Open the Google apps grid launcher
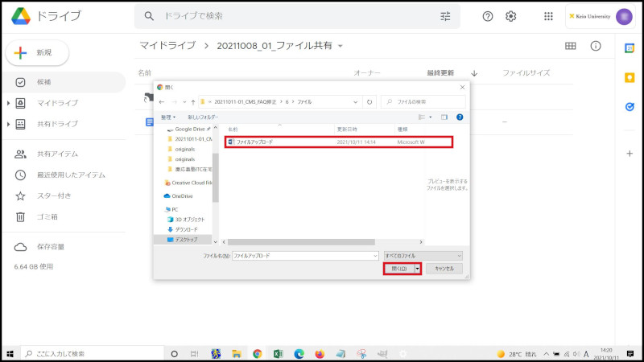The height and width of the screenshot is (362, 644). tap(548, 16)
